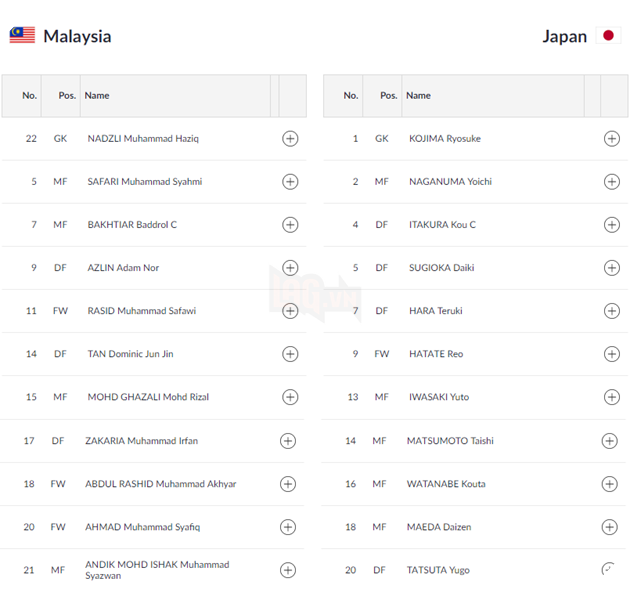
Task: Click loading icon beside TATSUTA Yugo
Action: pos(608,569)
